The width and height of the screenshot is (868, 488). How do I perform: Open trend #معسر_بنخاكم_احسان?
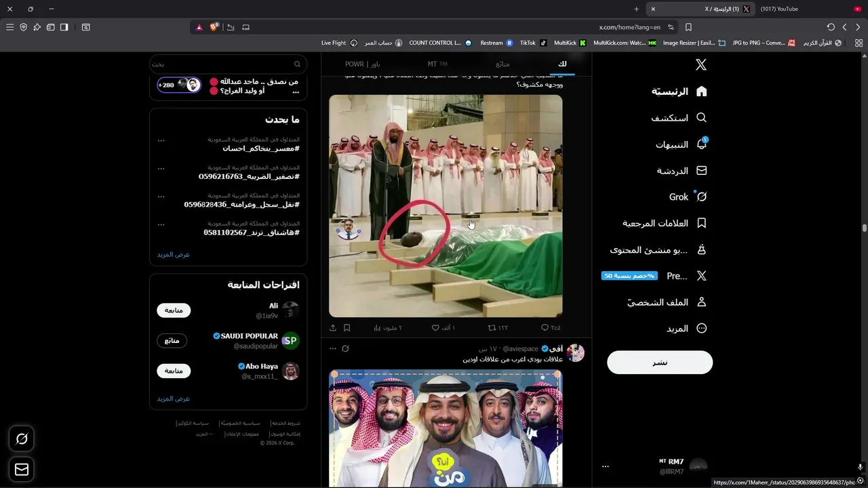click(x=261, y=148)
